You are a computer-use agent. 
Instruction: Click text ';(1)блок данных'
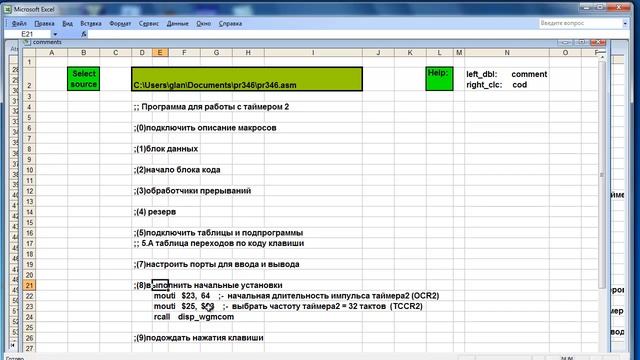coord(166,149)
